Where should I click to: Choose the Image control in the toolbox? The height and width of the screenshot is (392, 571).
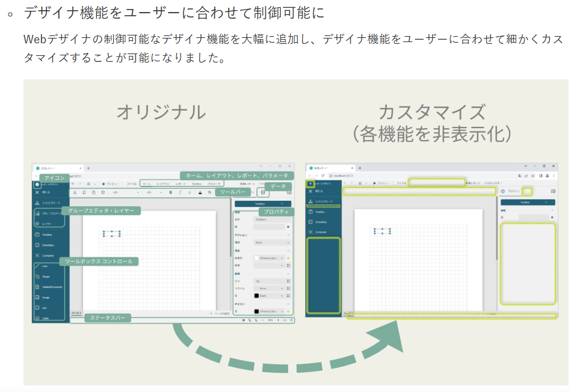point(45,297)
